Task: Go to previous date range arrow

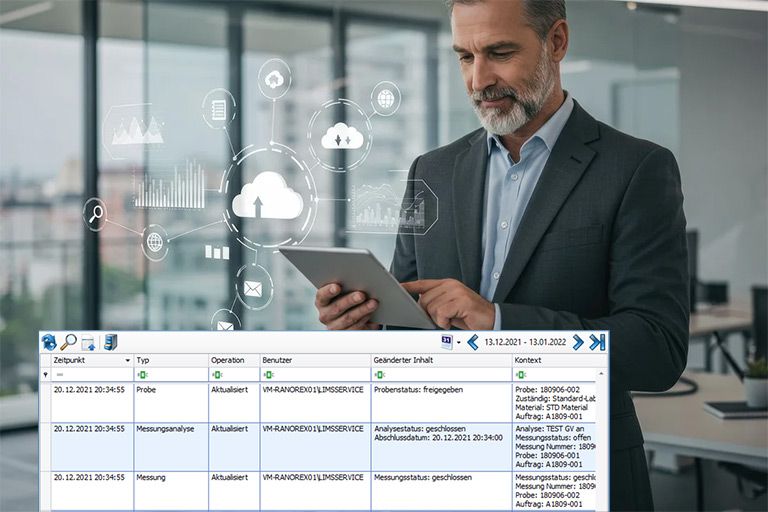Action: [472, 342]
